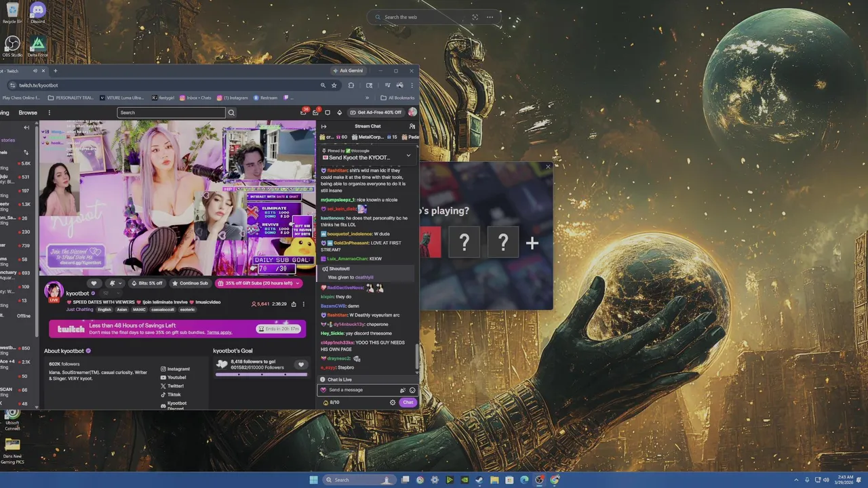Open kyootbot Youtube link
Viewport: 868px width, 488px height.
[x=173, y=378]
